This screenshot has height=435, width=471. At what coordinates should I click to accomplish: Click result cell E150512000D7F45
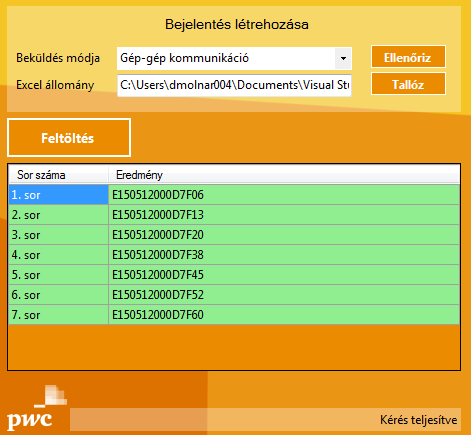point(284,275)
